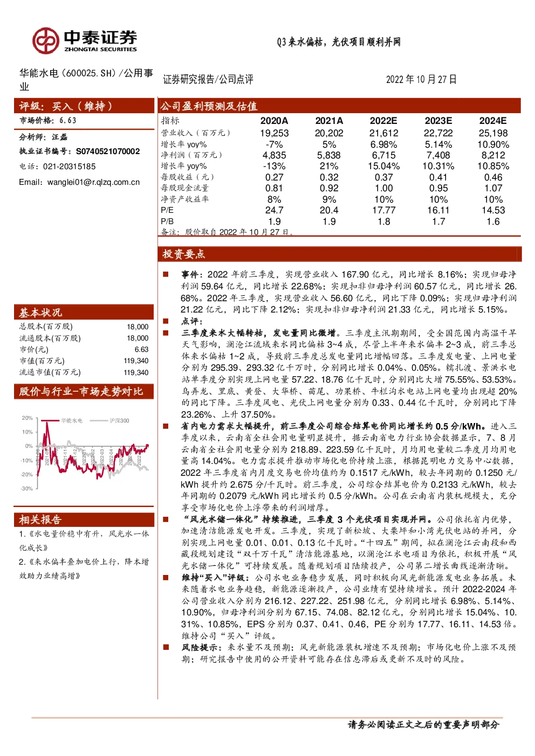
Task: Click the 2023E net profit 7,408
Action: point(438,155)
